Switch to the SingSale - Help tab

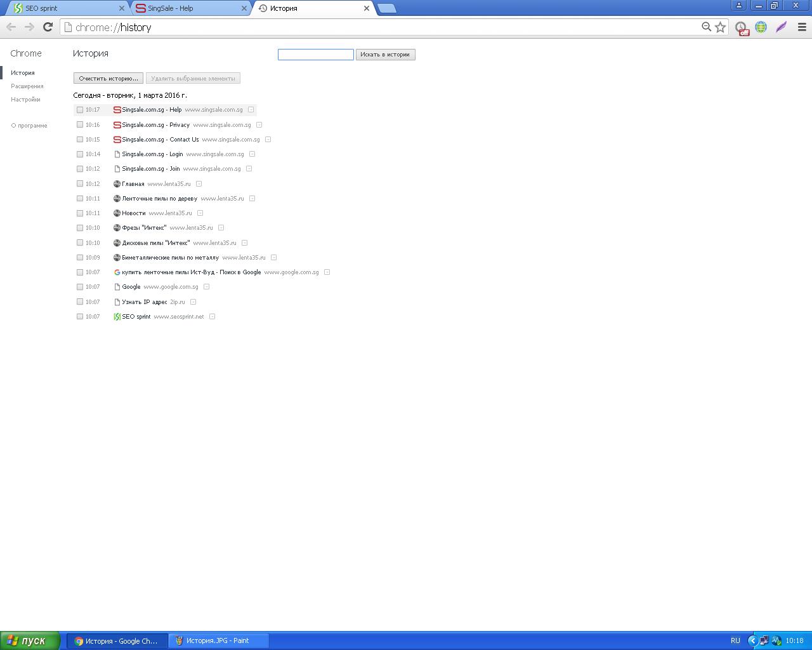(190, 8)
